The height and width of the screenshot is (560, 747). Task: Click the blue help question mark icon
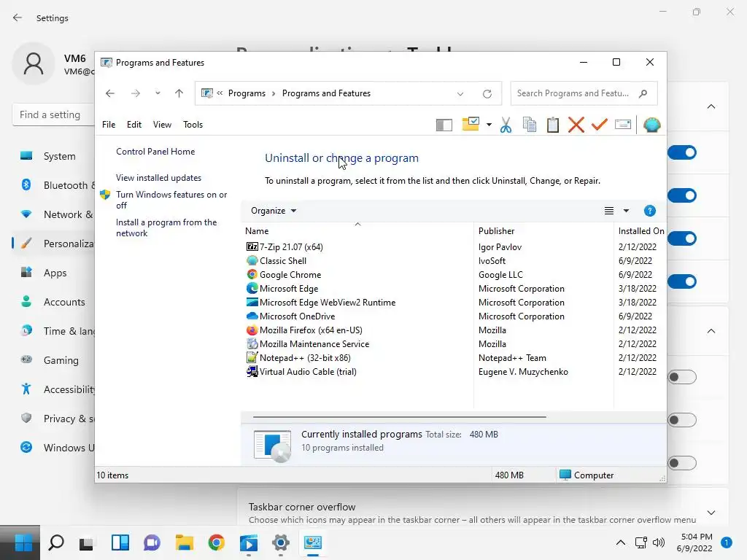[x=649, y=211]
